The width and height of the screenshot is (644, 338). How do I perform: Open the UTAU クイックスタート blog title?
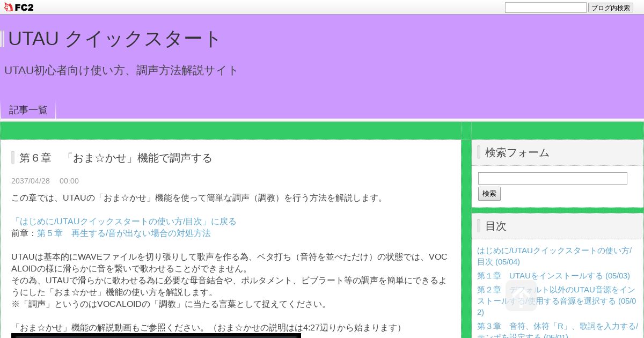point(114,39)
